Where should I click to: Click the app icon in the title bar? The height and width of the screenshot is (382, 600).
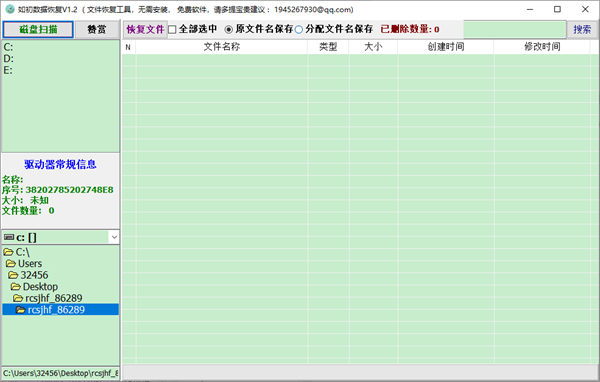[10, 9]
